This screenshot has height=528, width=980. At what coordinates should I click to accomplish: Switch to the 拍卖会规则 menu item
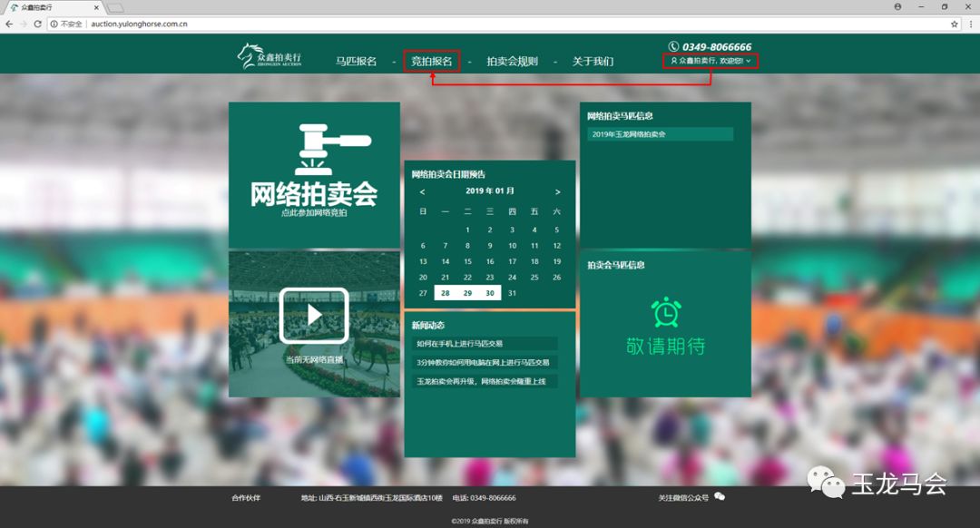(x=514, y=61)
